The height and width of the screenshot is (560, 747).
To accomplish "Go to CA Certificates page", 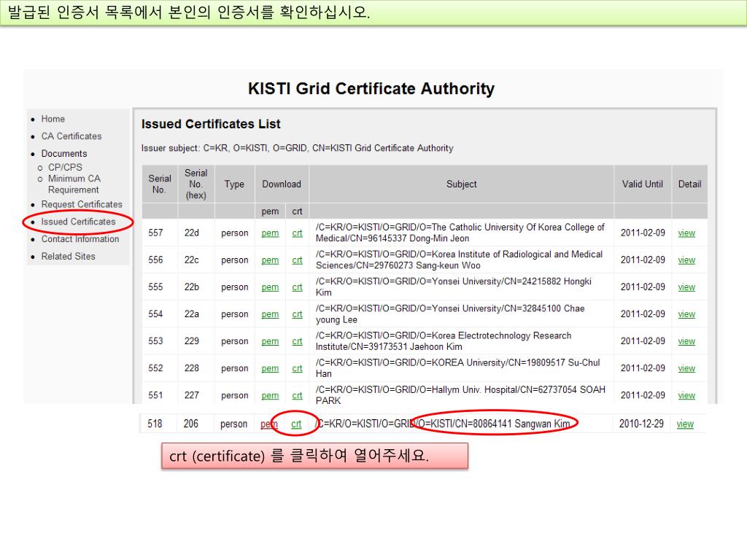I will (x=71, y=136).
